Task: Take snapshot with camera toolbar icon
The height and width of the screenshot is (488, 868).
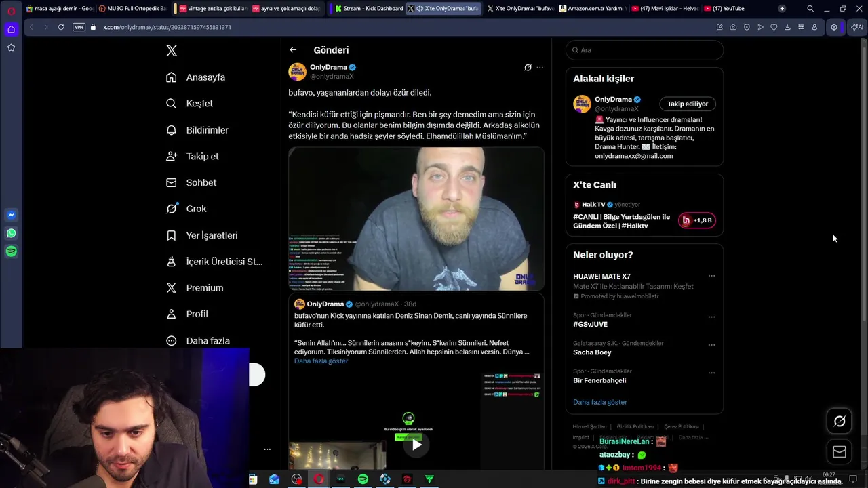Action: point(733,27)
